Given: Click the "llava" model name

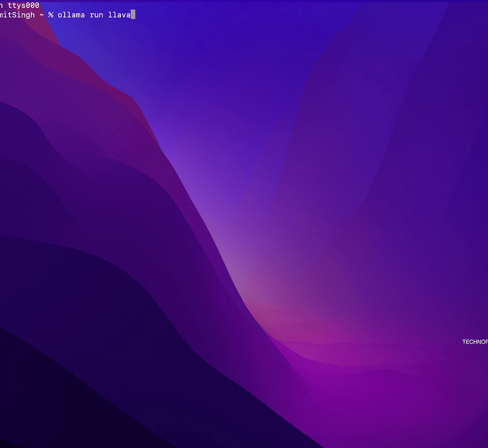Looking at the screenshot, I should click(x=119, y=15).
